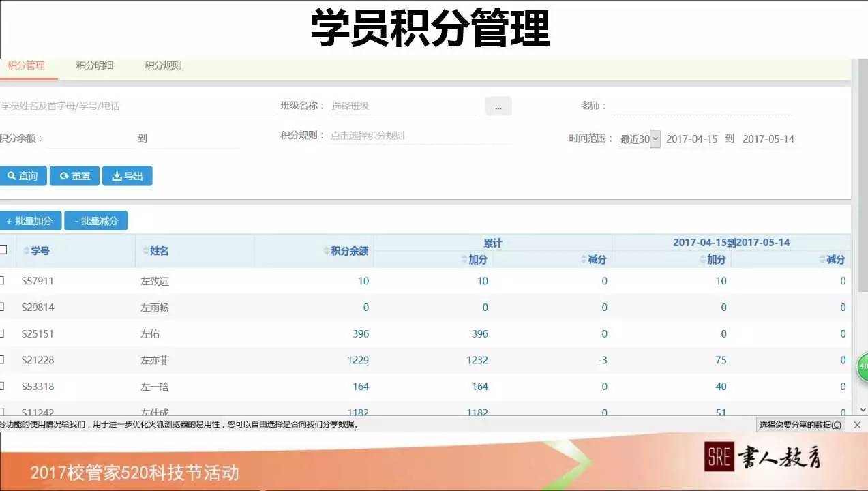The height and width of the screenshot is (491, 868).
Task: Click the reset icon on the 重置 button
Action: tap(63, 176)
